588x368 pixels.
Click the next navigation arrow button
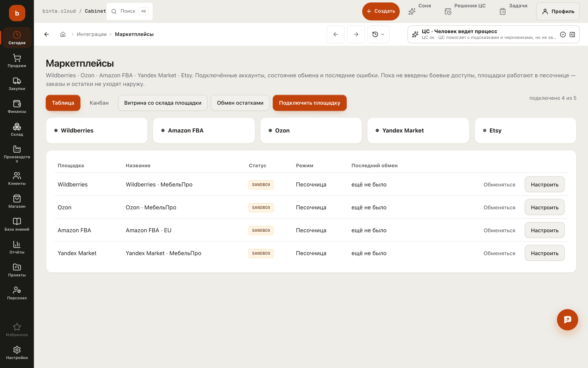[356, 34]
